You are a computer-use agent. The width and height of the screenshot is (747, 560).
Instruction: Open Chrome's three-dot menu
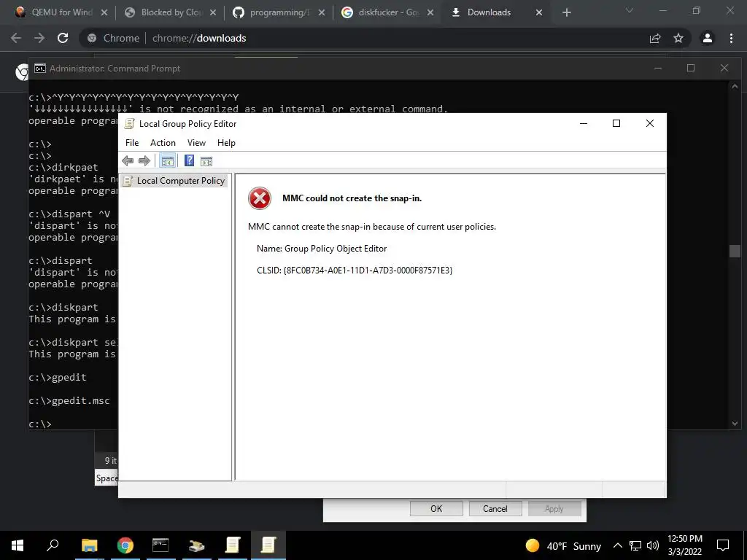coord(731,38)
